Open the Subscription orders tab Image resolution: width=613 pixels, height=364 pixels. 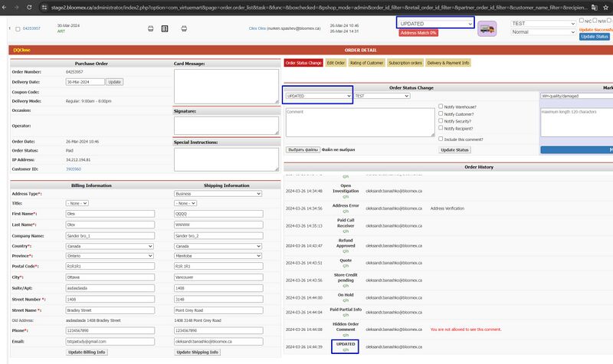[x=405, y=63]
